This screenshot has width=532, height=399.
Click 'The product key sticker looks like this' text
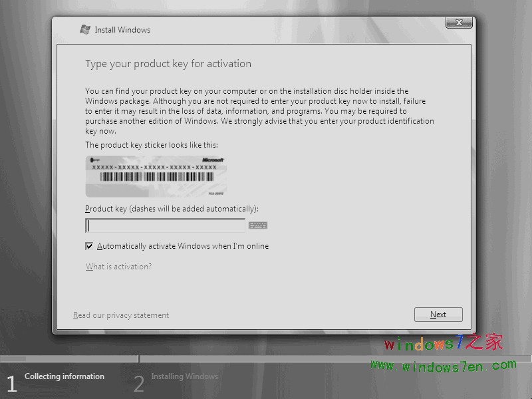152,145
